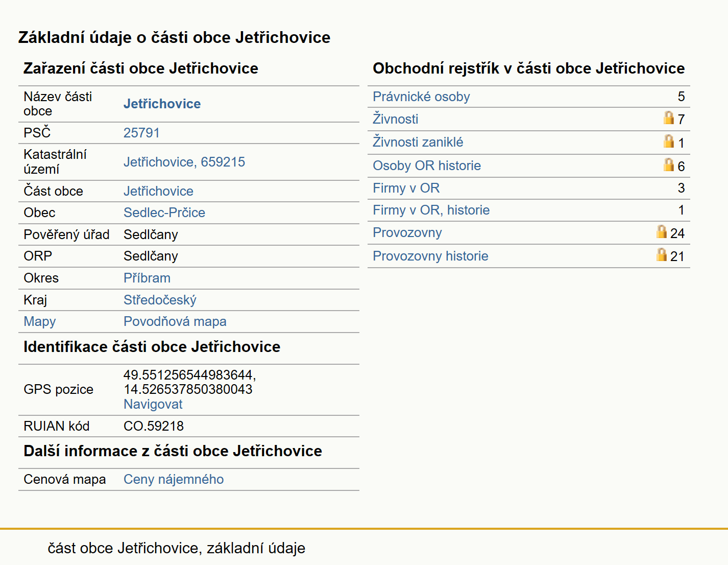Viewport: 728px width, 565px height.
Task: Open the Příbram district link
Action: tap(147, 278)
